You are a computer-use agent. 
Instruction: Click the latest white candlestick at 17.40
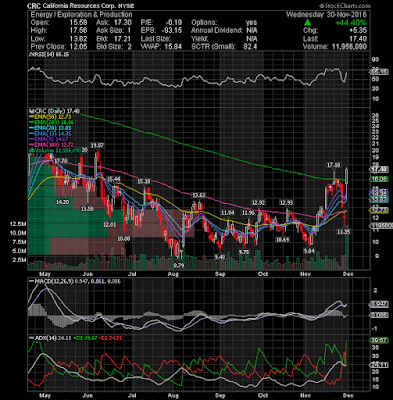pos(347,176)
